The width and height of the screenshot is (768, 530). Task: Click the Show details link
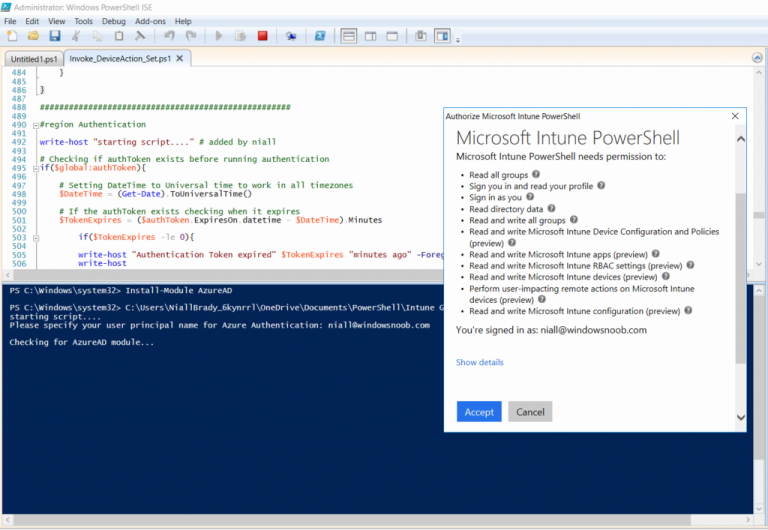point(479,362)
